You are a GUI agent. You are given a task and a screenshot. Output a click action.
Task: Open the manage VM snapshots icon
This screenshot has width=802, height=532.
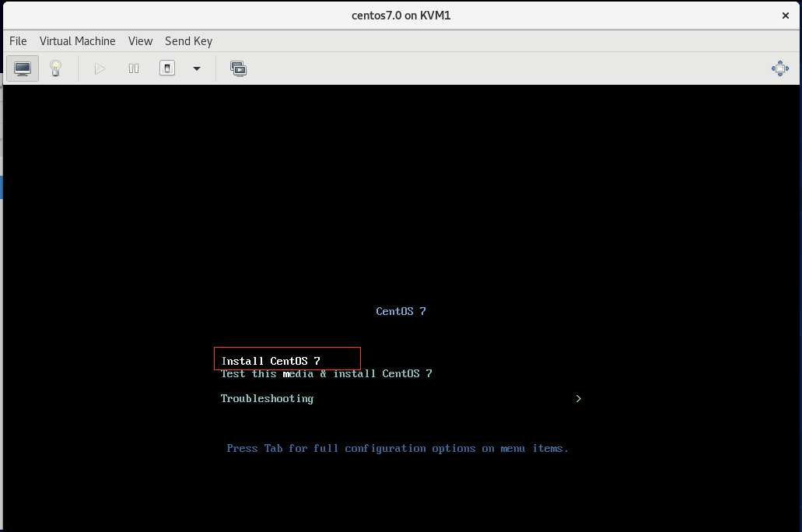[238, 68]
